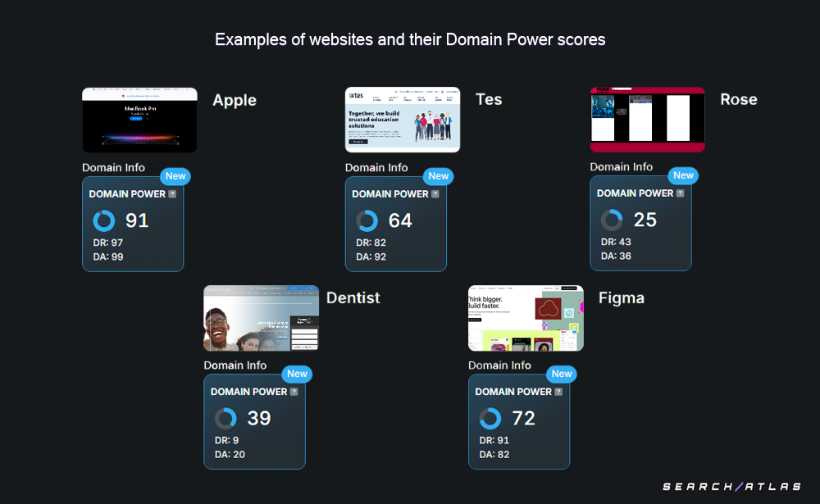Click the DOMAIN POWER label in Dentist's card

pyautogui.click(x=249, y=392)
